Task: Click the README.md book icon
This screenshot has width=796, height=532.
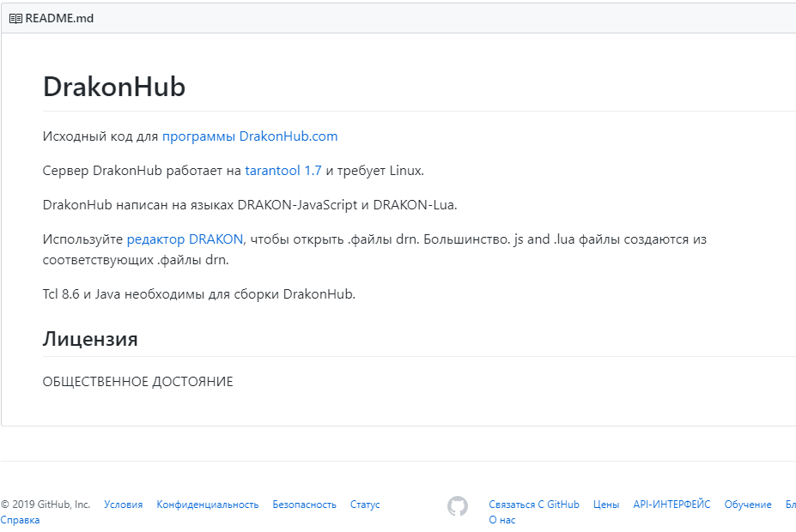Action: [x=15, y=18]
